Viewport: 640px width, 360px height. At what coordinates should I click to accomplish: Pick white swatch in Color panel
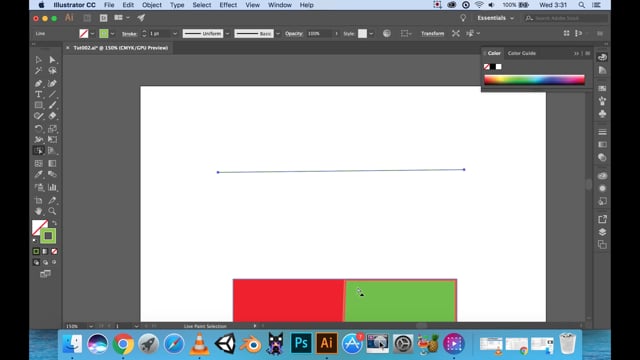click(499, 67)
